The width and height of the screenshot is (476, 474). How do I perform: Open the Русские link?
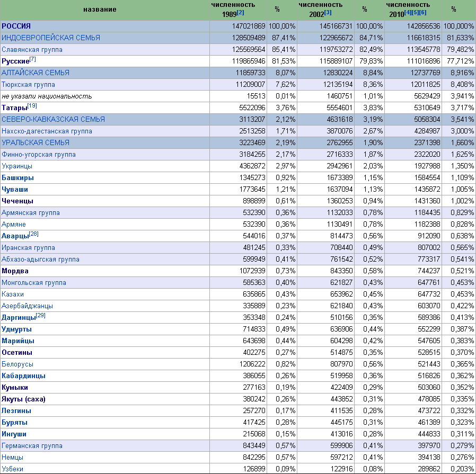(15, 61)
